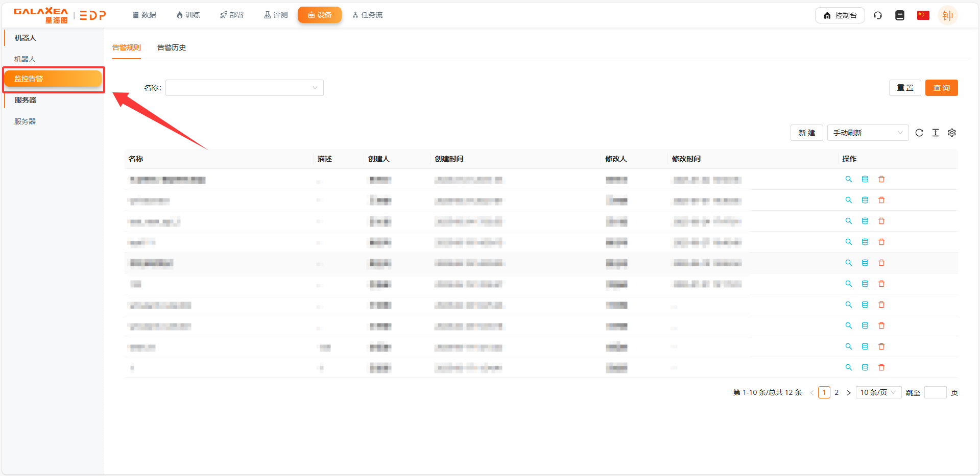Click the magnifier view icon in first row

tap(848, 179)
